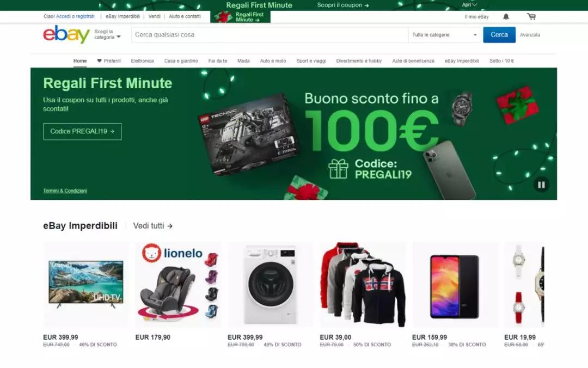Click Vedi tutti next to eBay Imperdibili
Screen dimensions: 588x368
point(153,226)
